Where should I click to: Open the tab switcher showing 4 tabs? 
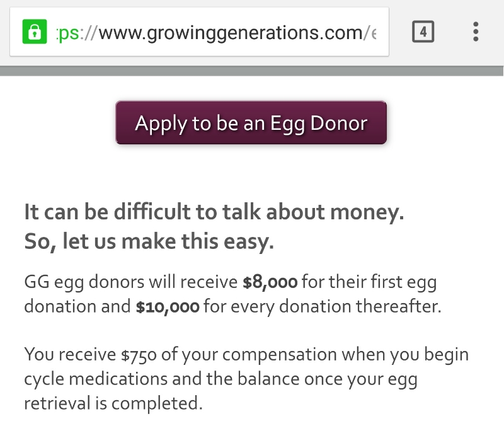423,32
